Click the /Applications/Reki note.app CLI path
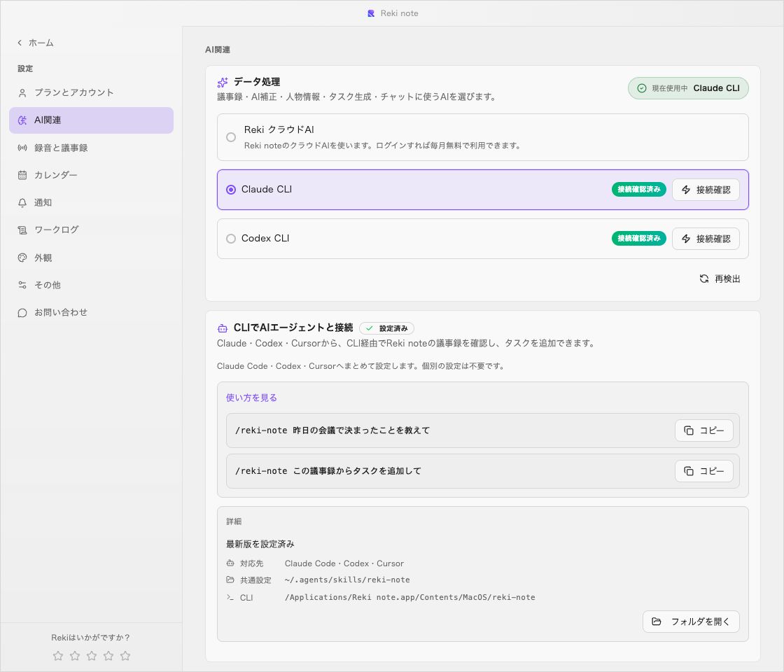The width and height of the screenshot is (784, 672). [x=410, y=598]
